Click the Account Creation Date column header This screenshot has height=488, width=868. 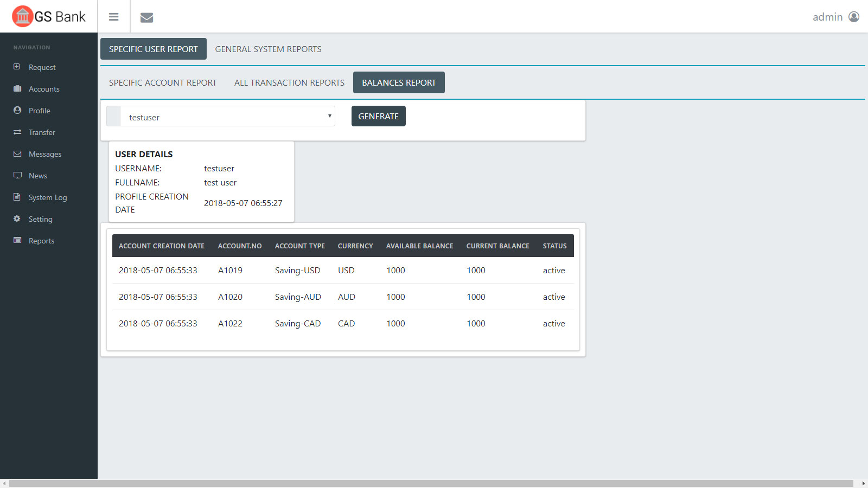tap(162, 246)
